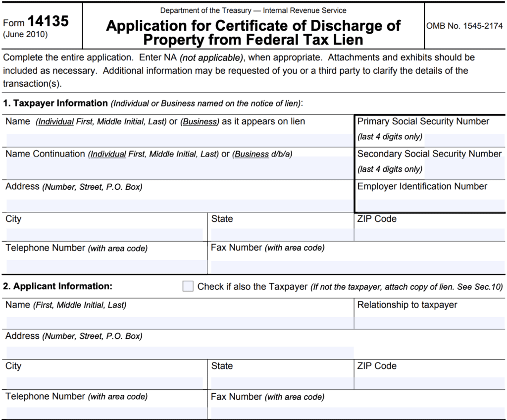Click the Secondary Social Security Number field
Screen dimensions: 507x420
click(x=464, y=170)
